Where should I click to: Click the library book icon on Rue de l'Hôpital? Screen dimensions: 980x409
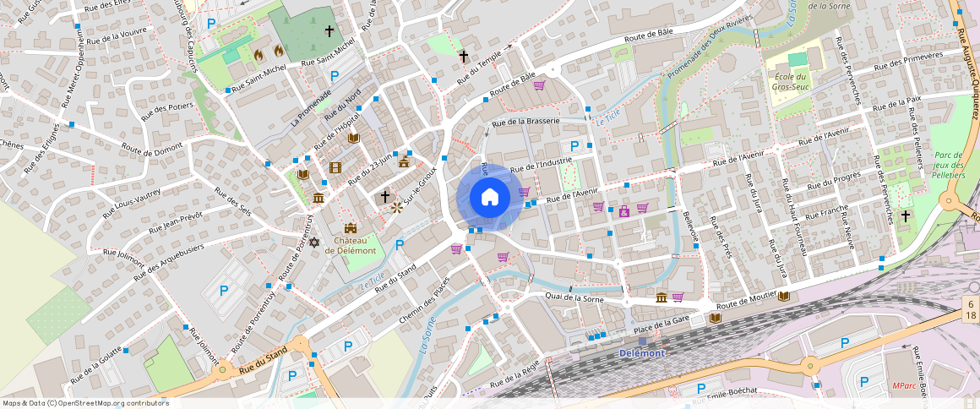[x=354, y=138]
